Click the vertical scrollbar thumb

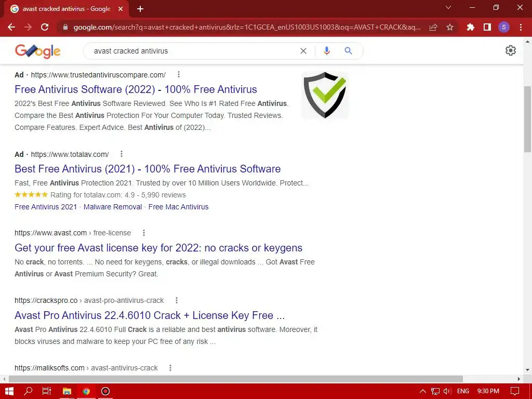click(x=527, y=119)
